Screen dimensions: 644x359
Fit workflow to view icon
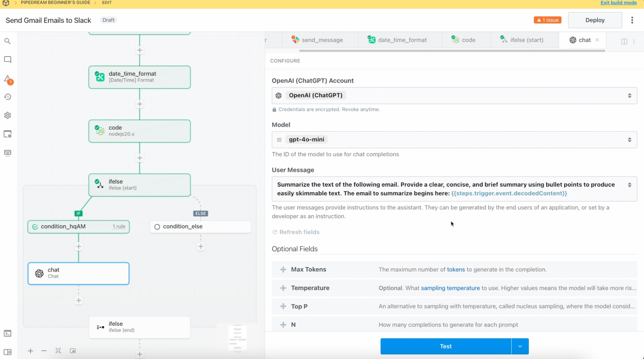[x=58, y=351]
